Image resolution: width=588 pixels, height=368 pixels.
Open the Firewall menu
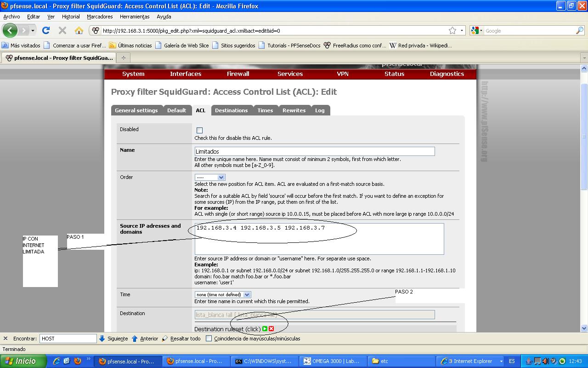pyautogui.click(x=238, y=74)
